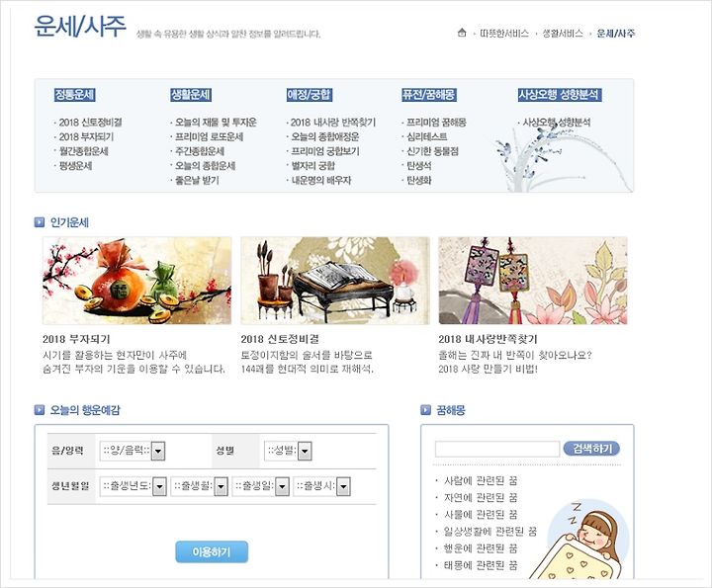
Task: Expand the 성별 dropdown
Action: (288, 451)
